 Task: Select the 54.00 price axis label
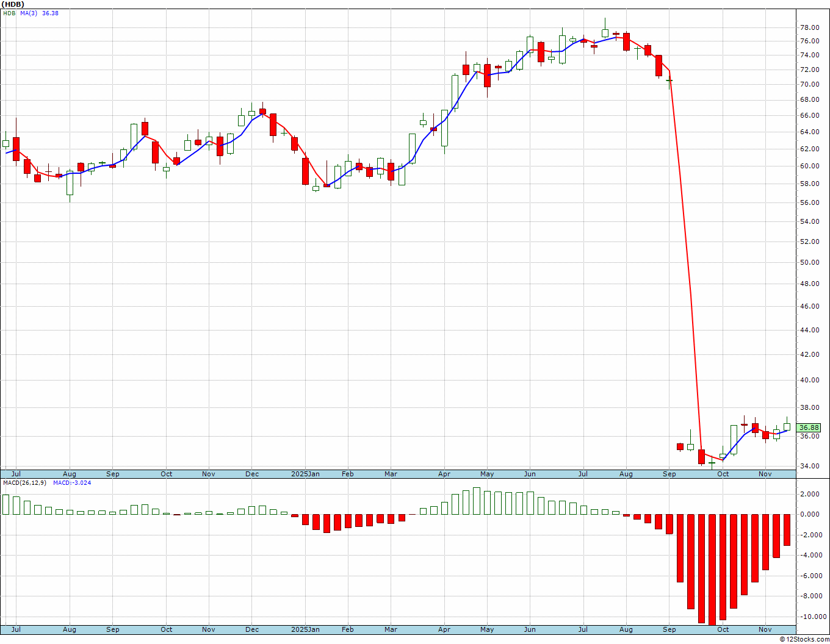point(809,221)
